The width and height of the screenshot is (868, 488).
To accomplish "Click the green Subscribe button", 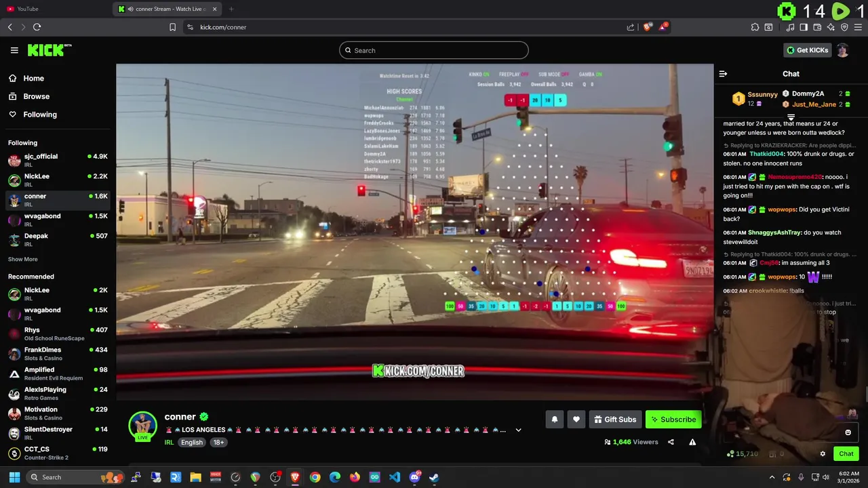I will (673, 420).
